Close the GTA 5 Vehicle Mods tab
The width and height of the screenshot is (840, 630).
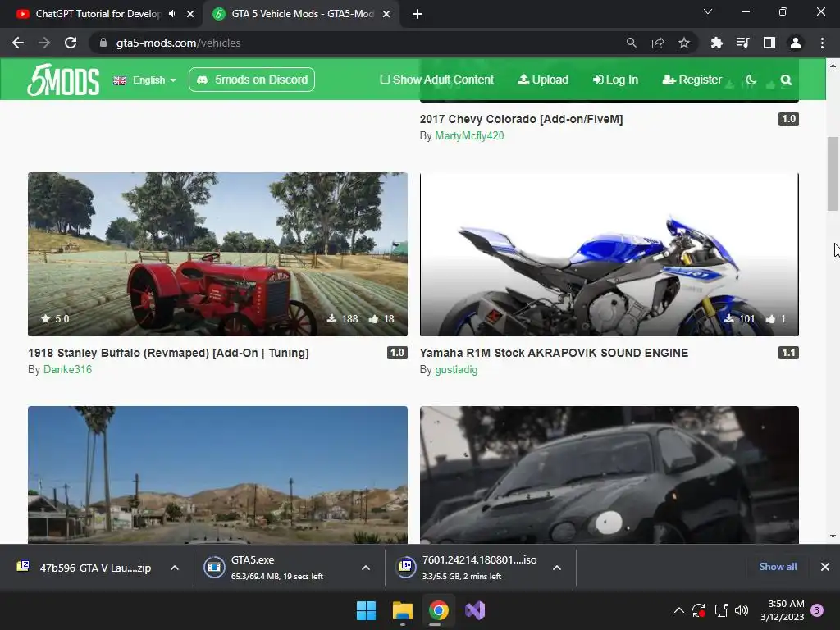click(x=386, y=14)
